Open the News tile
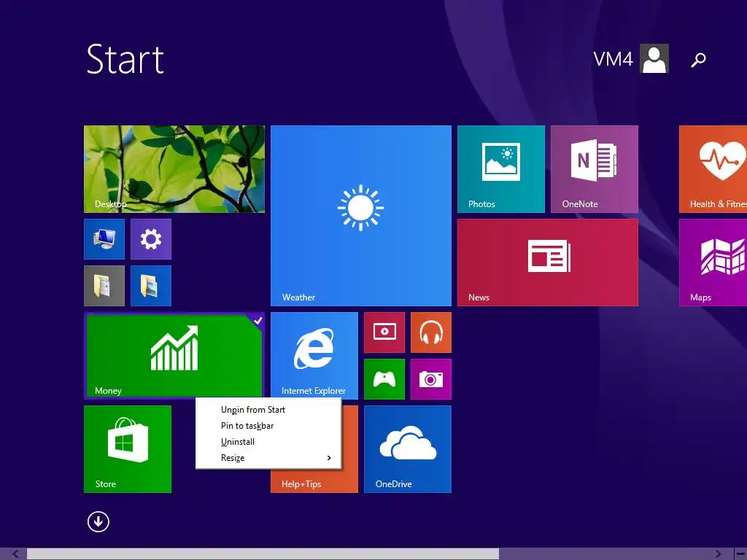The width and height of the screenshot is (747, 560). point(547,262)
